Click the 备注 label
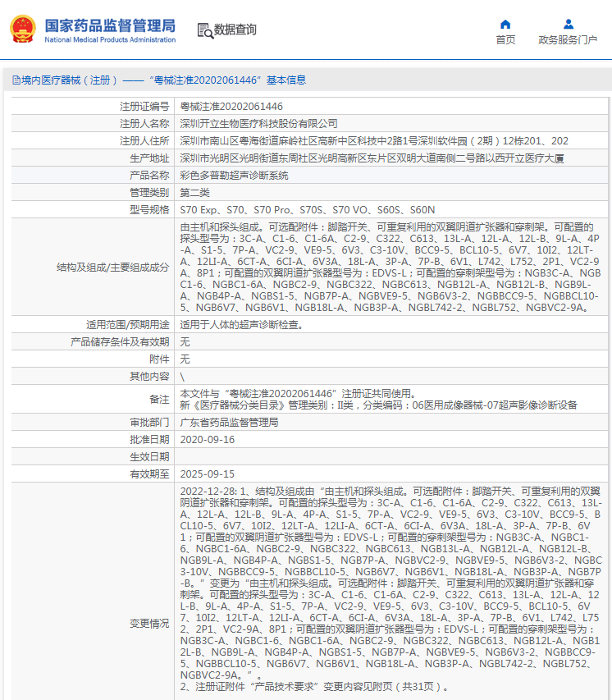The image size is (612, 700). coord(159,400)
